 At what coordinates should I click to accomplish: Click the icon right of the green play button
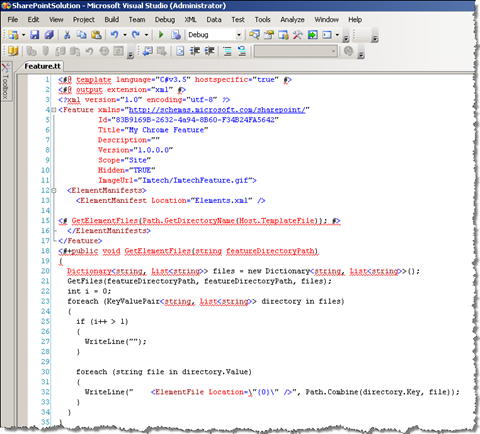176,35
